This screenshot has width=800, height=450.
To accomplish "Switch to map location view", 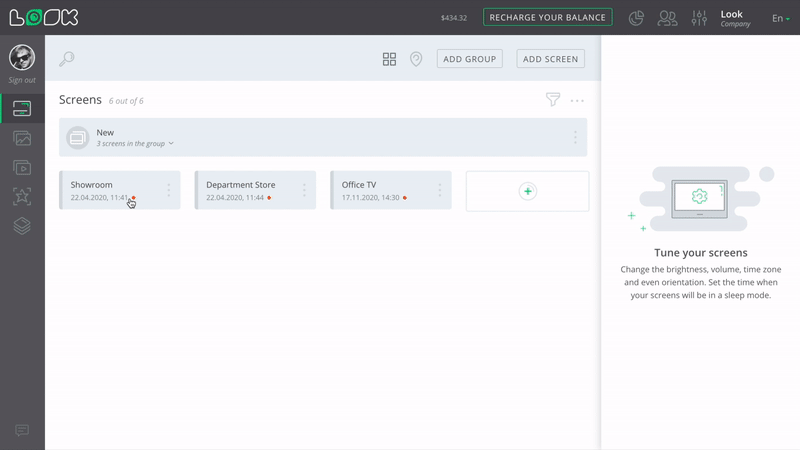I will (x=416, y=59).
